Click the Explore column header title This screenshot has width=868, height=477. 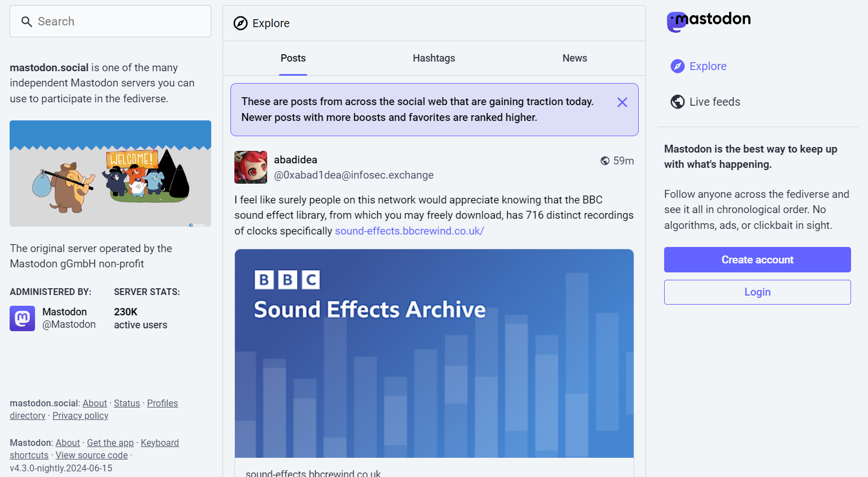(x=271, y=23)
